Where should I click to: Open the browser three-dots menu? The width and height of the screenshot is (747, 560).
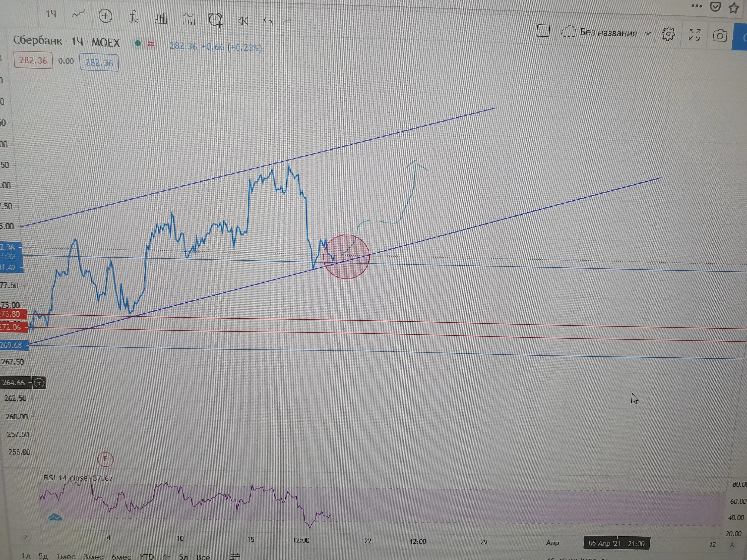coord(697,6)
